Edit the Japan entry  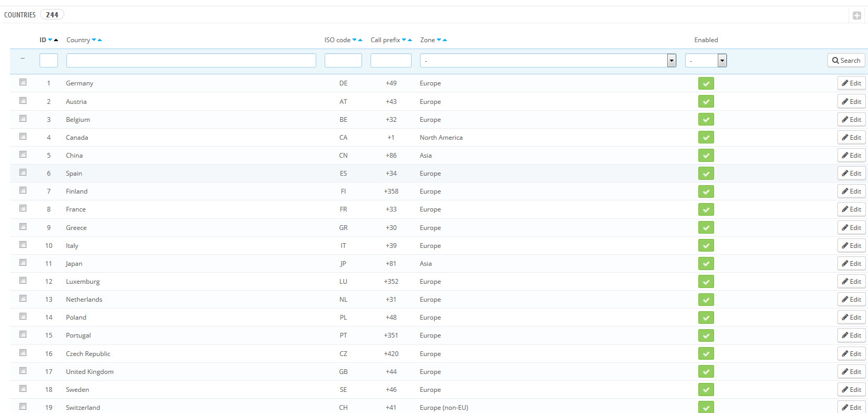click(852, 264)
